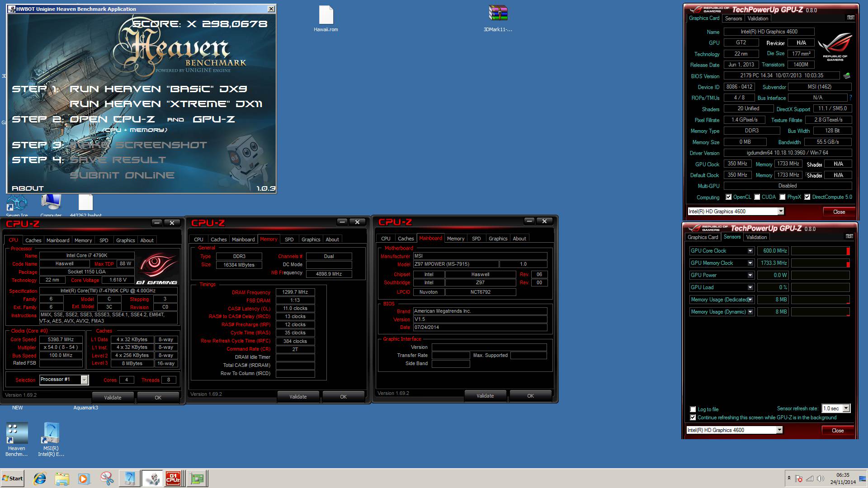The image size is (868, 488).
Task: Open Graphics Card tab in GPU-Z Sensors window
Action: [x=703, y=237]
